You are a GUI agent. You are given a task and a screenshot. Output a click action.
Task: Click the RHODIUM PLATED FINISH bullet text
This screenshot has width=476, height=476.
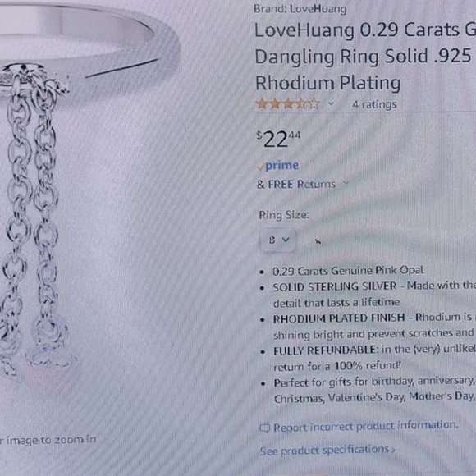click(374, 326)
